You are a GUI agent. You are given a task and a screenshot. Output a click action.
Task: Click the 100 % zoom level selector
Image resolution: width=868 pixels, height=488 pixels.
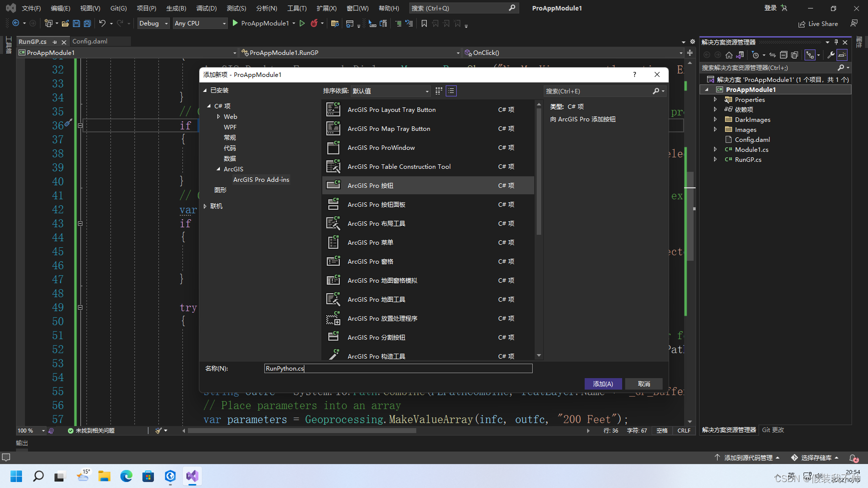tap(31, 431)
